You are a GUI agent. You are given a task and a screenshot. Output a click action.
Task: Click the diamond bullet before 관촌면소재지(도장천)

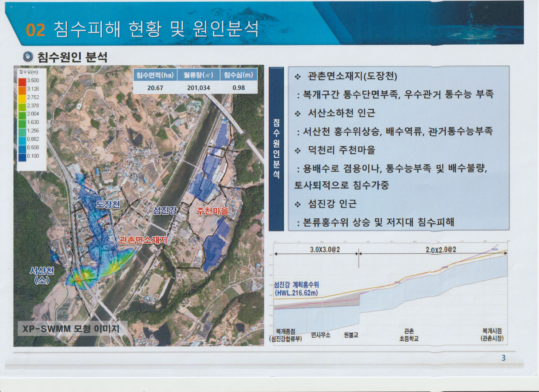(x=298, y=77)
